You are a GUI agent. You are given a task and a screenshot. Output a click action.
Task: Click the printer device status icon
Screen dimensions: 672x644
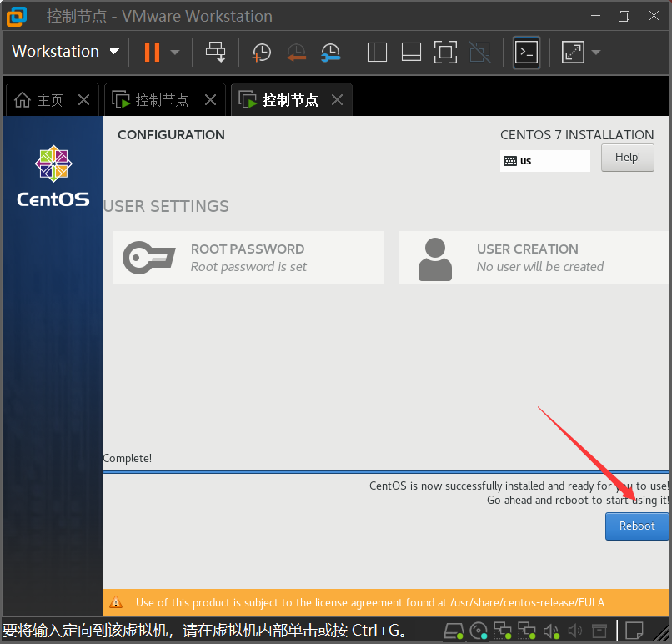click(x=599, y=631)
